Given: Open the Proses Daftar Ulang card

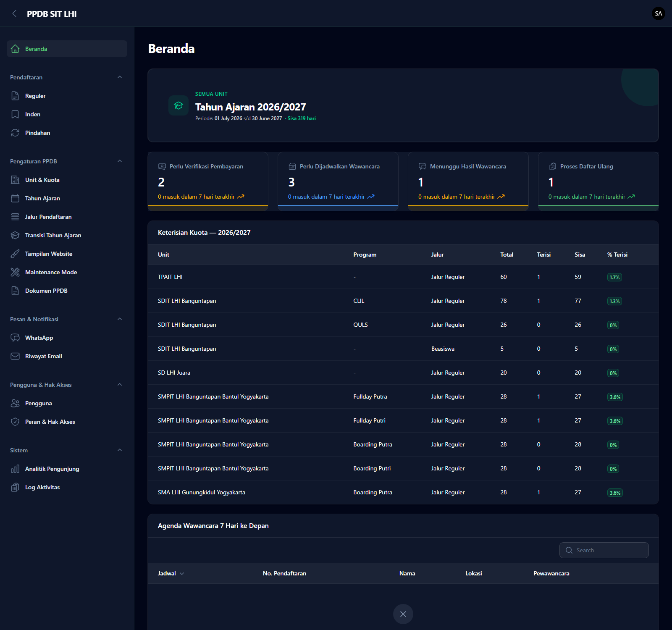Looking at the screenshot, I should 598,181.
